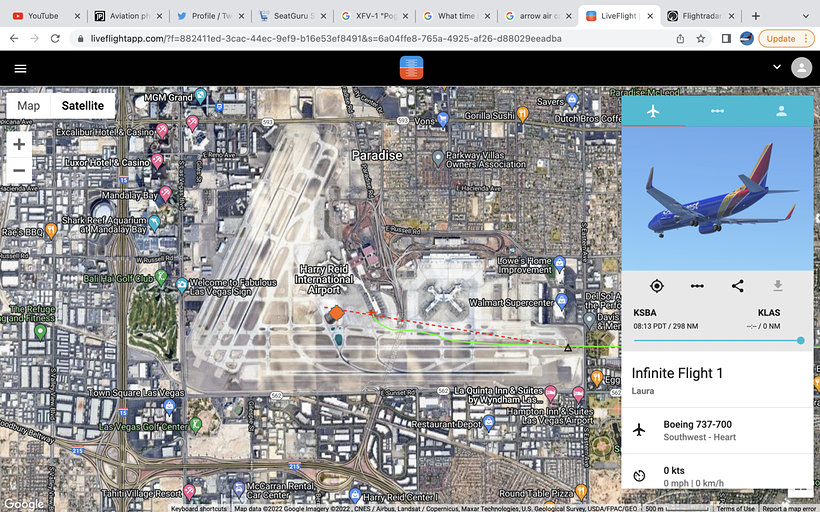The height and width of the screenshot is (512, 820).
Task: Click the LiveFlight logo in the header
Action: point(411,68)
